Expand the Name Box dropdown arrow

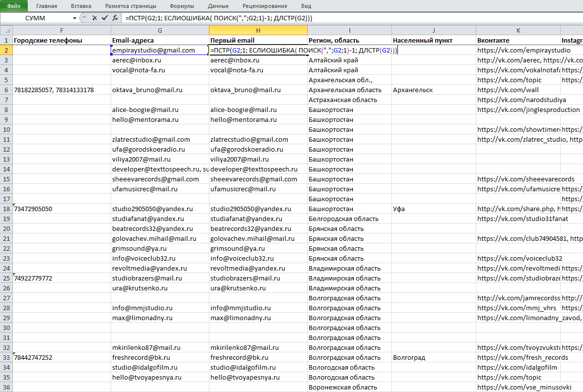pyautogui.click(x=74, y=18)
